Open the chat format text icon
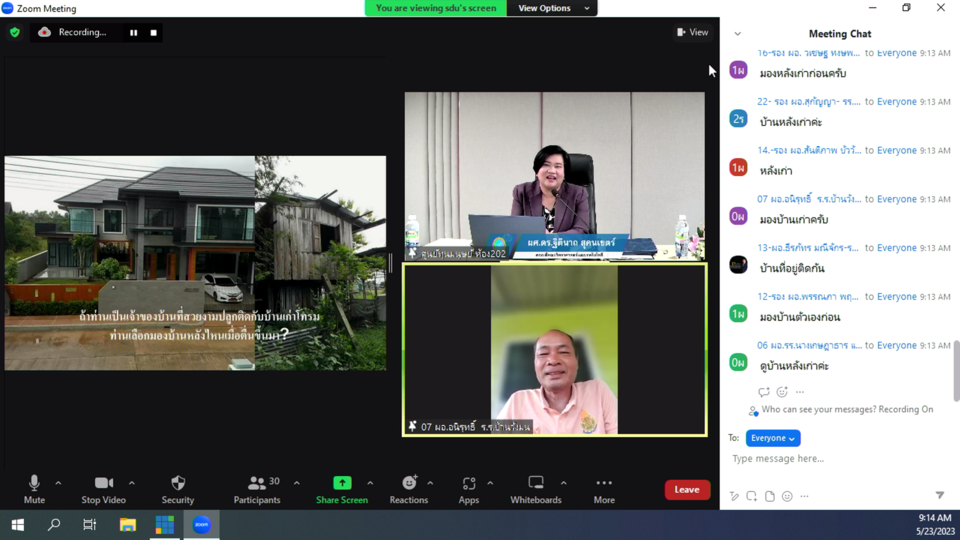960x540 pixels. coord(734,496)
